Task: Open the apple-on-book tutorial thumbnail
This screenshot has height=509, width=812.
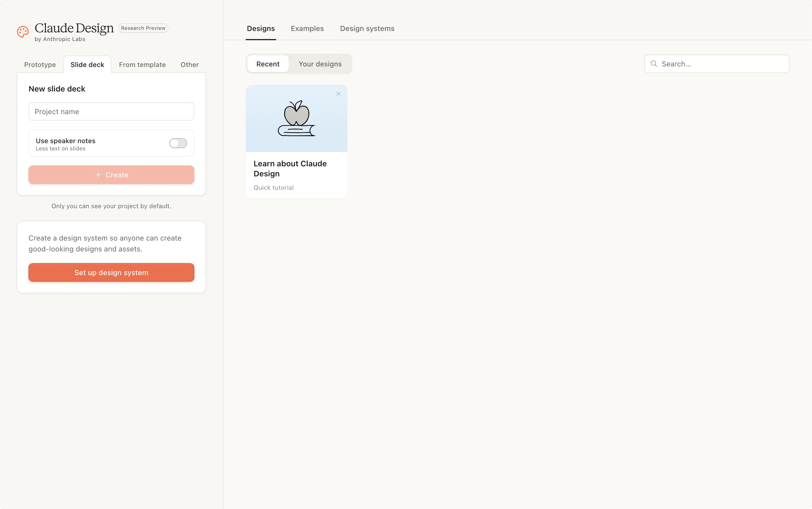Action: (296, 119)
